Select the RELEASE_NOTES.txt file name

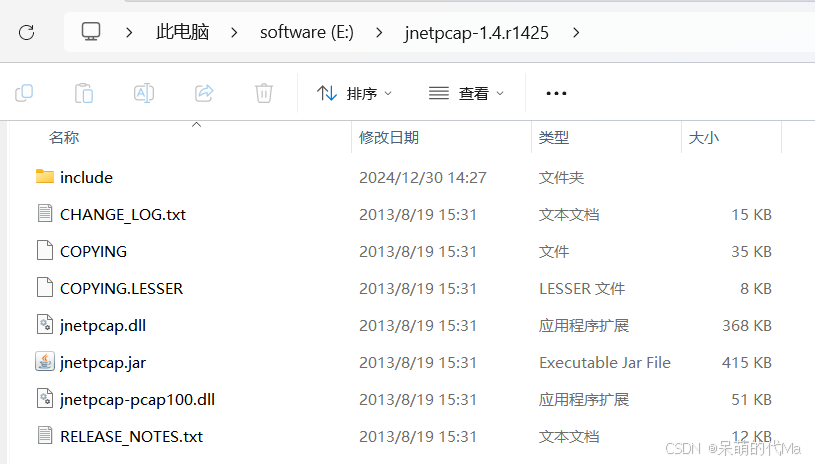click(x=132, y=436)
